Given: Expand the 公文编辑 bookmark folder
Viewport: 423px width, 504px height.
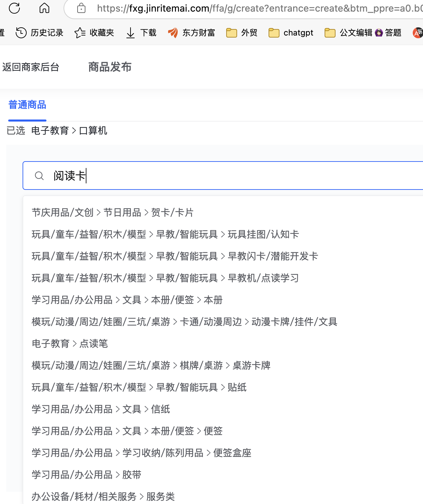Looking at the screenshot, I should pyautogui.click(x=349, y=33).
